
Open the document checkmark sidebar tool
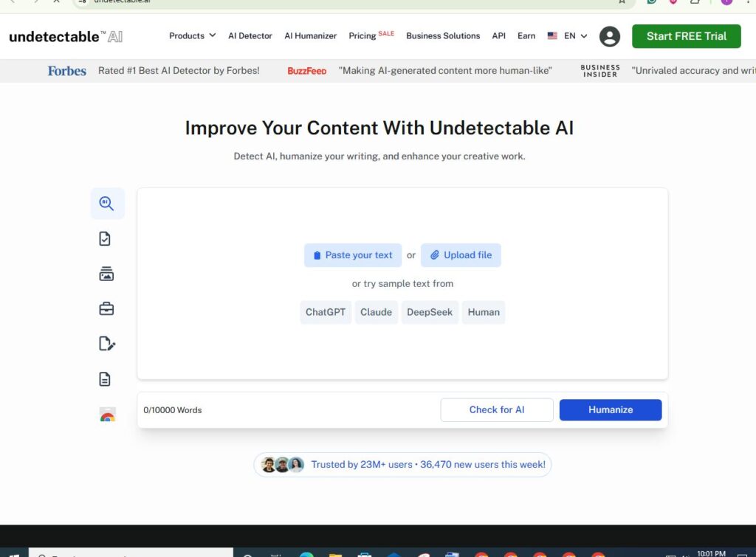(105, 238)
